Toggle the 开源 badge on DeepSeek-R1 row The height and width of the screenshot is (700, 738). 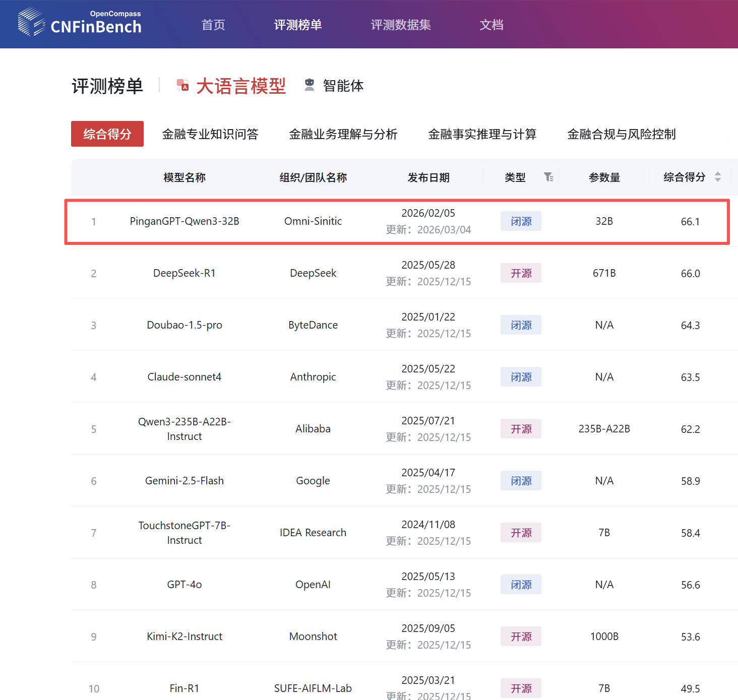[520, 273]
